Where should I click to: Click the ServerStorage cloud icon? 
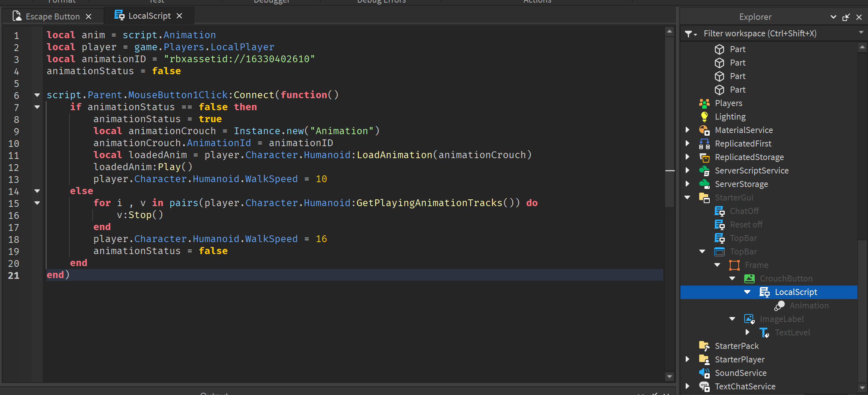click(704, 184)
